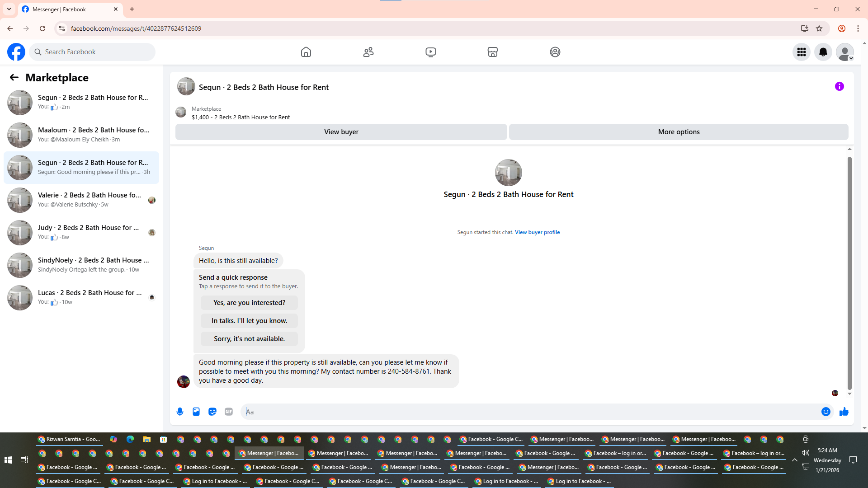
Task: Attach a photo using image icon
Action: click(196, 412)
